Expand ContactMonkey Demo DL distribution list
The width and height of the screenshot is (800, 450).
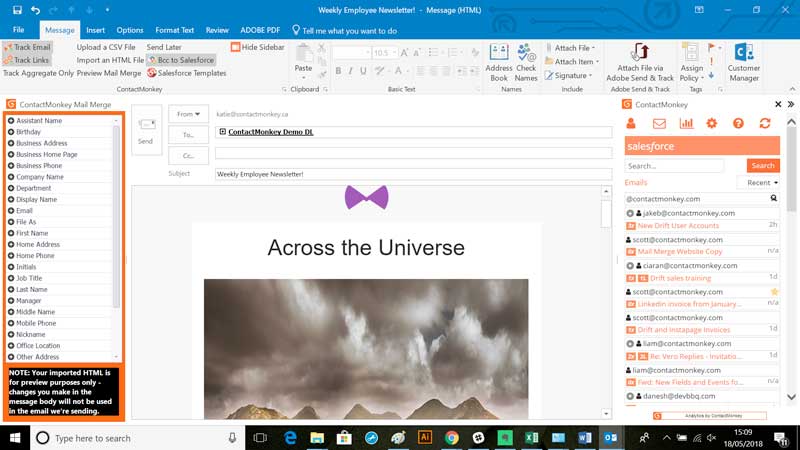click(x=222, y=132)
